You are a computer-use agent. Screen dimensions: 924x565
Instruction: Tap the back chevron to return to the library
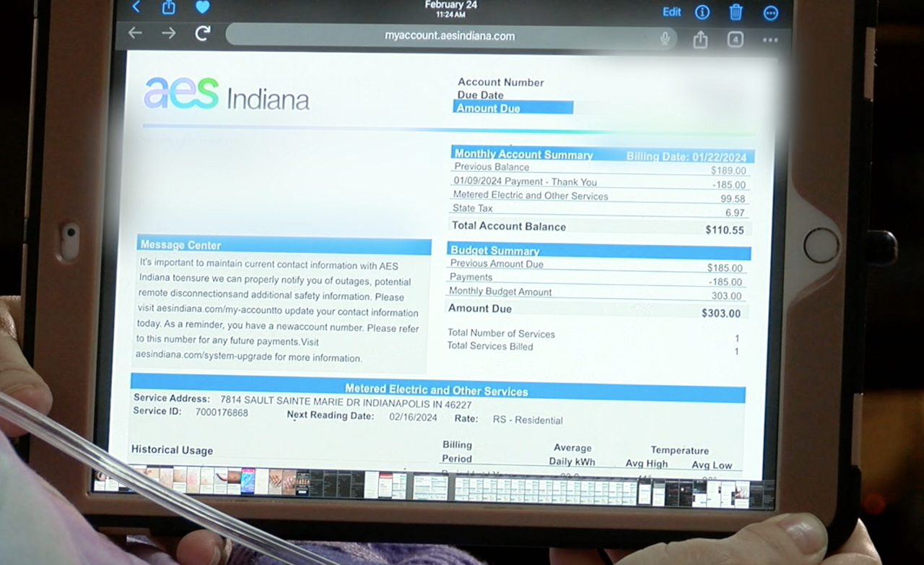[x=136, y=7]
